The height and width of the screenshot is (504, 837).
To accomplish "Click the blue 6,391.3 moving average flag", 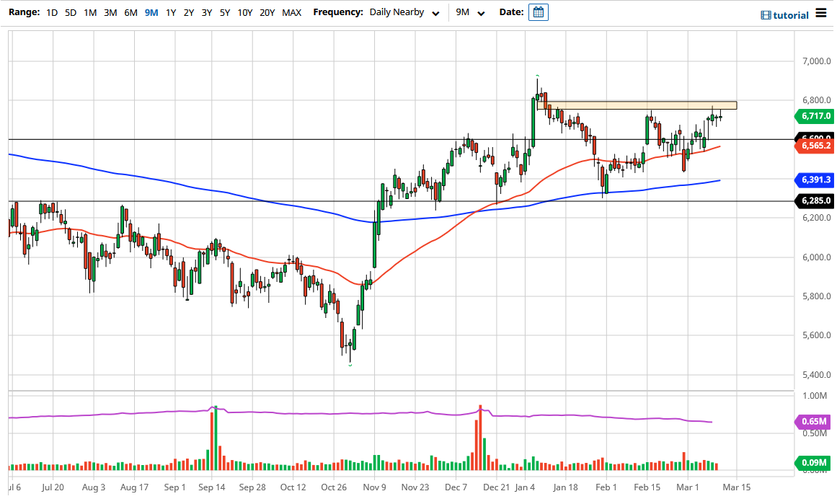I will click(815, 180).
